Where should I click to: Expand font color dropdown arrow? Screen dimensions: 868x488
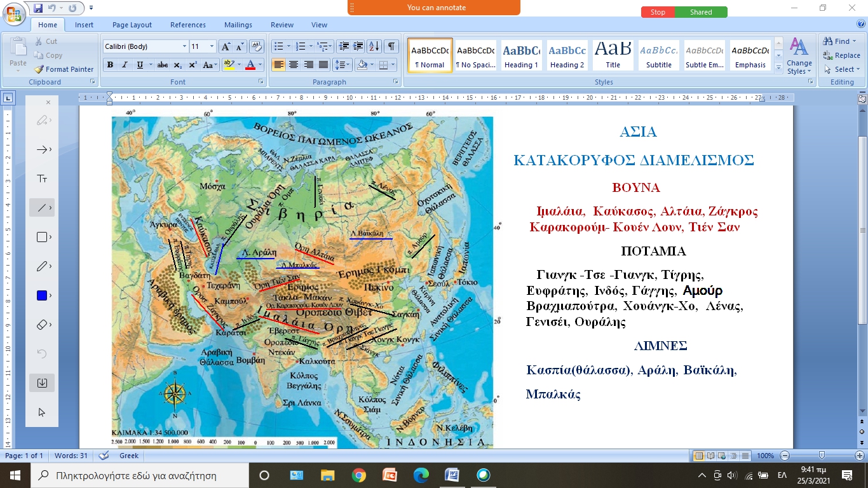261,65
